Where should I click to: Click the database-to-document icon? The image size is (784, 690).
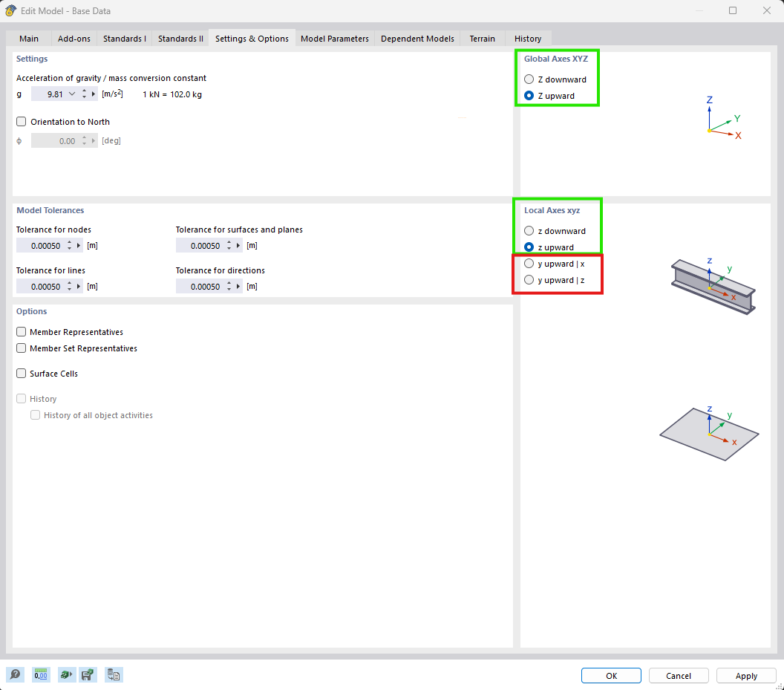pyautogui.click(x=114, y=674)
